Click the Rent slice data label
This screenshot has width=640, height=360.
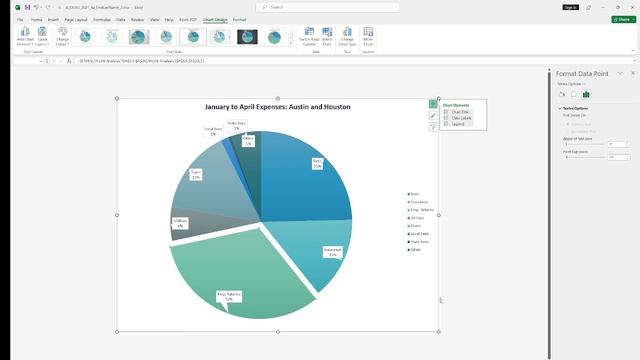[x=317, y=164]
